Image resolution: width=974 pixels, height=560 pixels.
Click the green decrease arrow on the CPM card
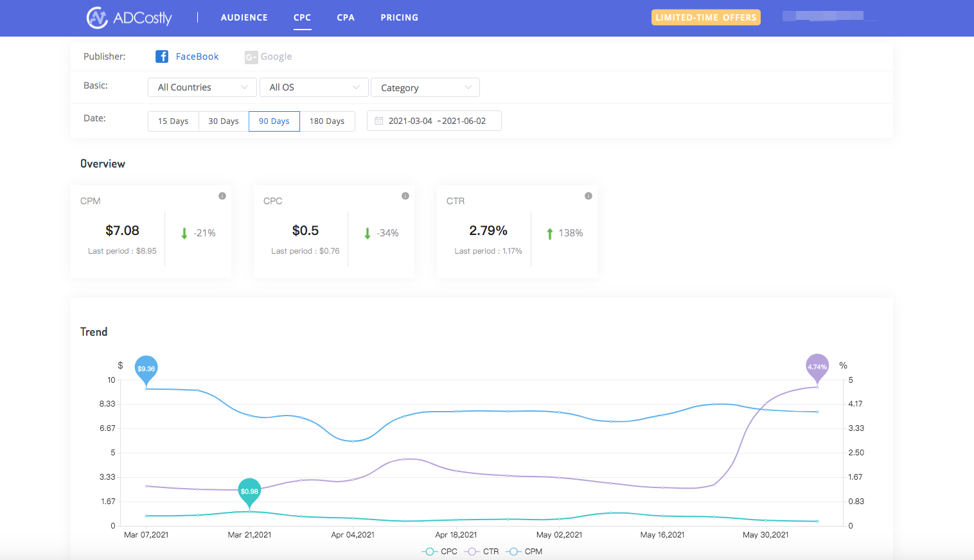184,232
